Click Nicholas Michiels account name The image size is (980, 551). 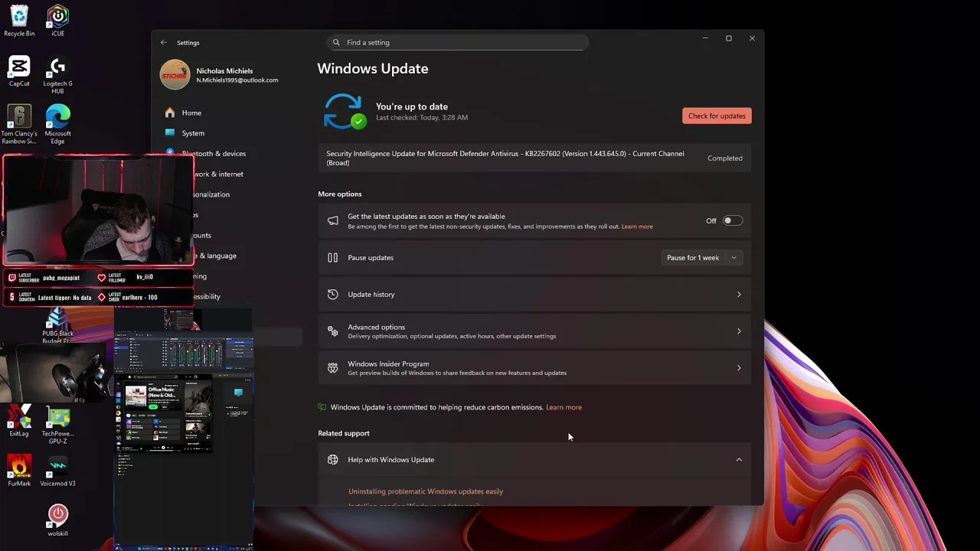pos(224,70)
